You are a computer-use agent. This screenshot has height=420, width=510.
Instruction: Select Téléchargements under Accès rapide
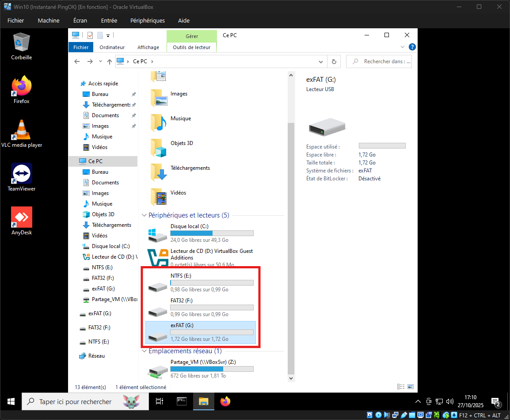coord(110,105)
